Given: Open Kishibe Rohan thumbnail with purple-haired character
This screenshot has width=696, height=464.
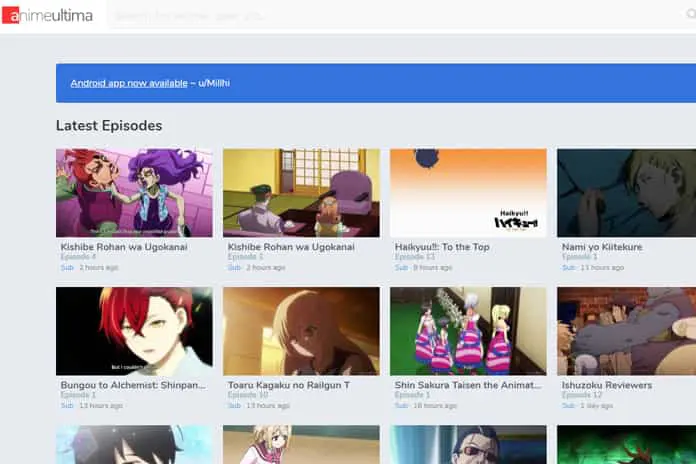Looking at the screenshot, I should [x=134, y=193].
